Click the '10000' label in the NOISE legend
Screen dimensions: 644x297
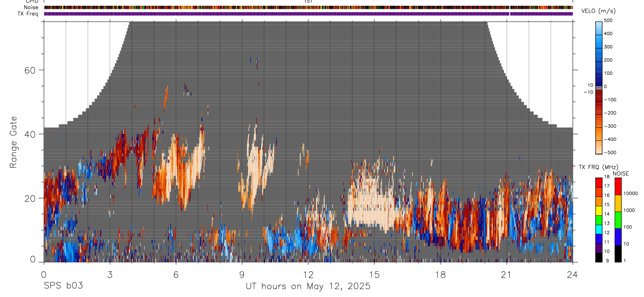point(631,194)
